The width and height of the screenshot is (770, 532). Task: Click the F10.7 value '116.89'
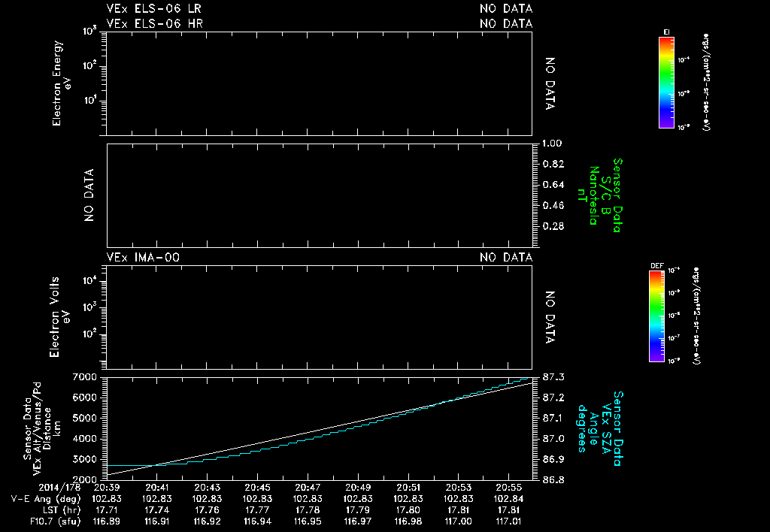(107, 521)
